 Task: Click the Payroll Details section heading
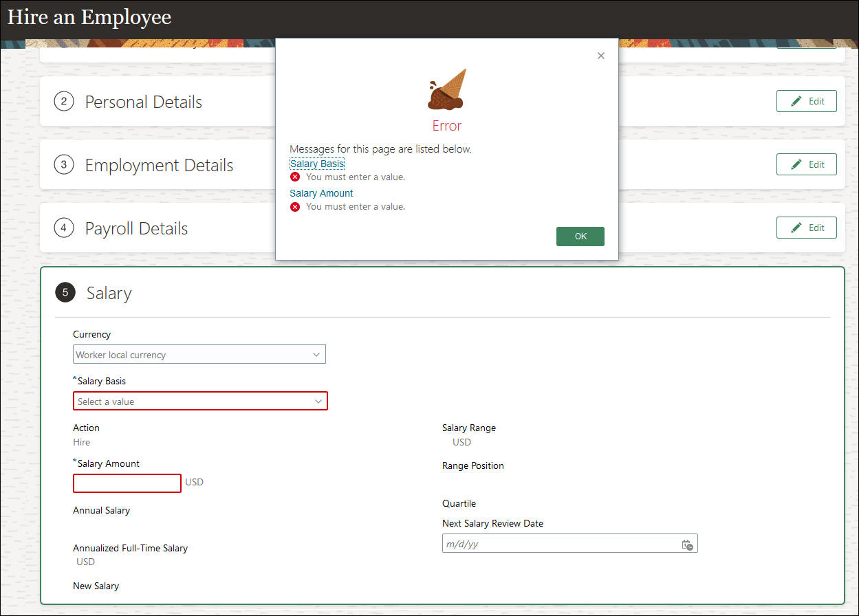(x=136, y=228)
